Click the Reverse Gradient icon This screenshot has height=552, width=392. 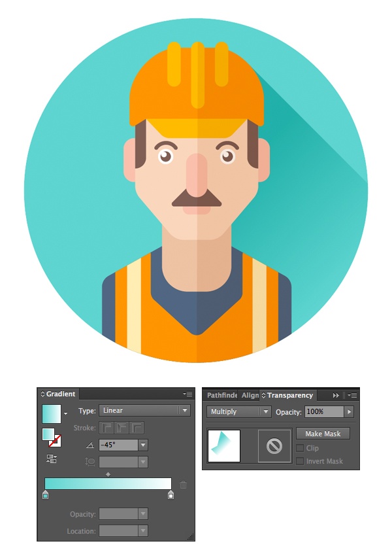(x=50, y=459)
